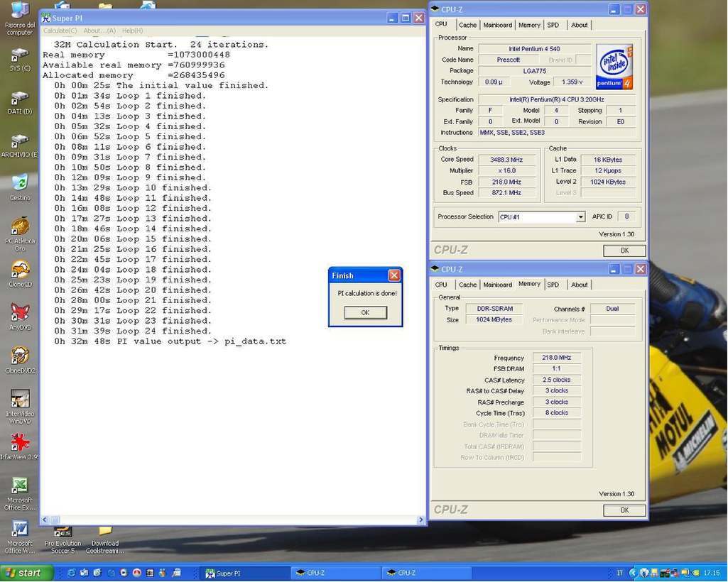Image resolution: width=728 pixels, height=582 pixels.
Task: Open the Pro Evolution Soccer 5 shortcut
Action: pos(63,532)
